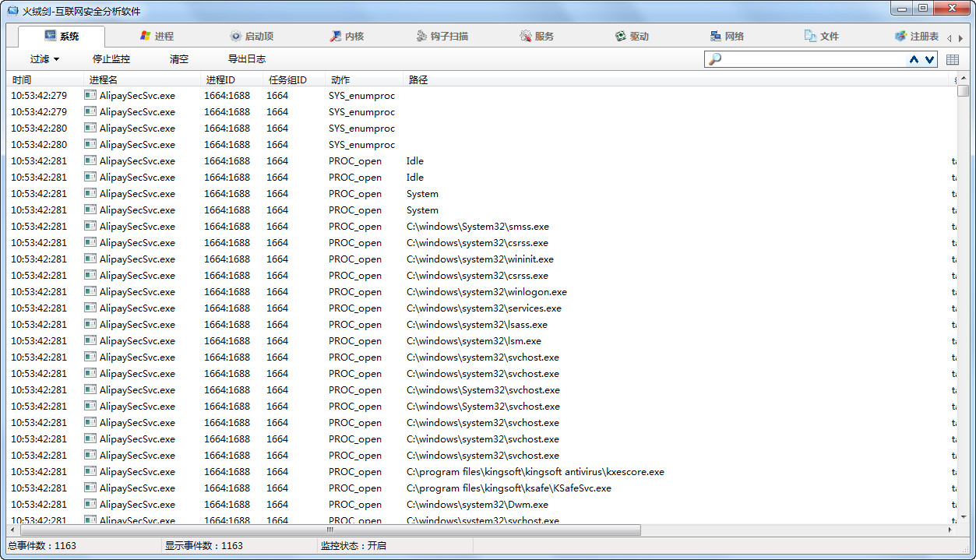Select the row with KSafeSvc.exe path
This screenshot has height=560, width=976.
pos(481,488)
